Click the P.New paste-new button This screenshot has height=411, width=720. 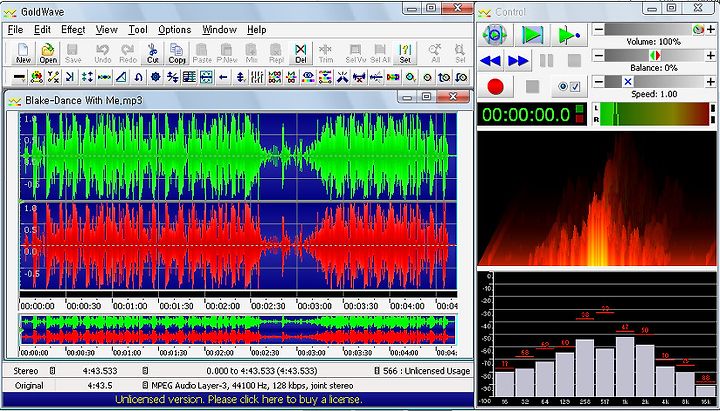click(x=226, y=54)
